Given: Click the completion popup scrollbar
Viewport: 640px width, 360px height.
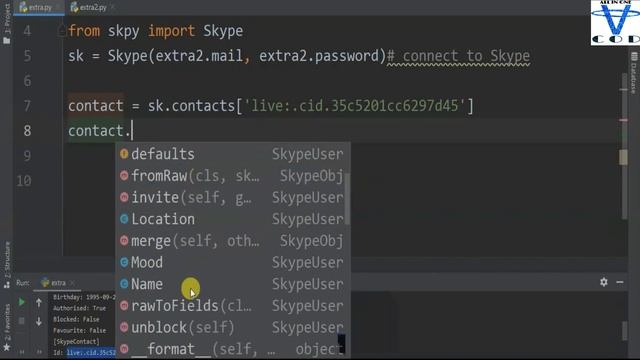Looking at the screenshot, I should tap(347, 199).
